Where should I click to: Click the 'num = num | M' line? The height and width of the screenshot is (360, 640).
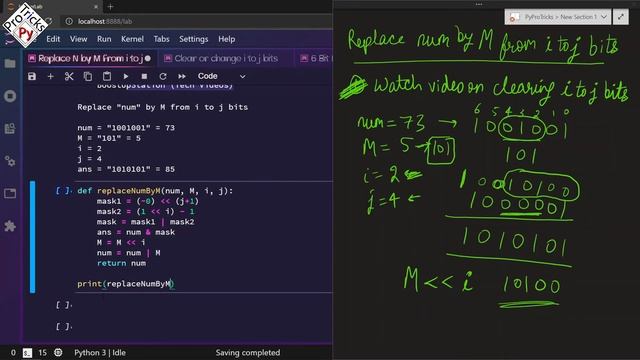pos(129,253)
